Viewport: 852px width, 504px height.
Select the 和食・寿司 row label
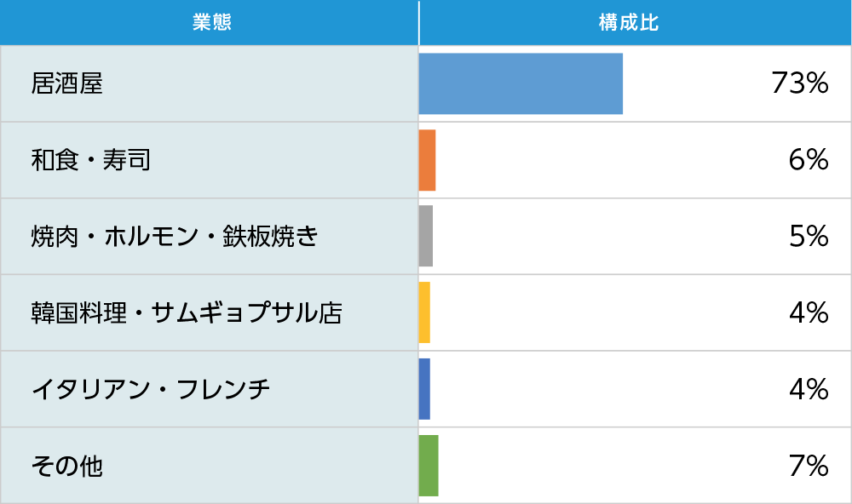91,160
